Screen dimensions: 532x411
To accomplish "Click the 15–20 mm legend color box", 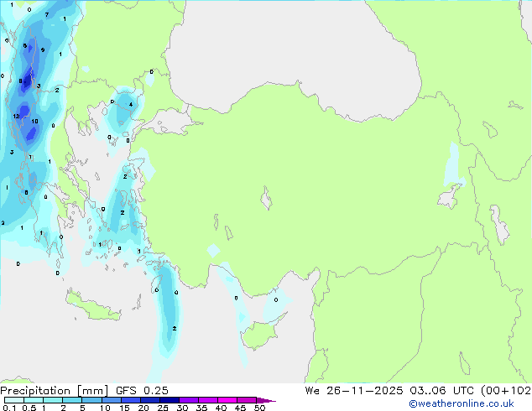I will click(130, 400).
